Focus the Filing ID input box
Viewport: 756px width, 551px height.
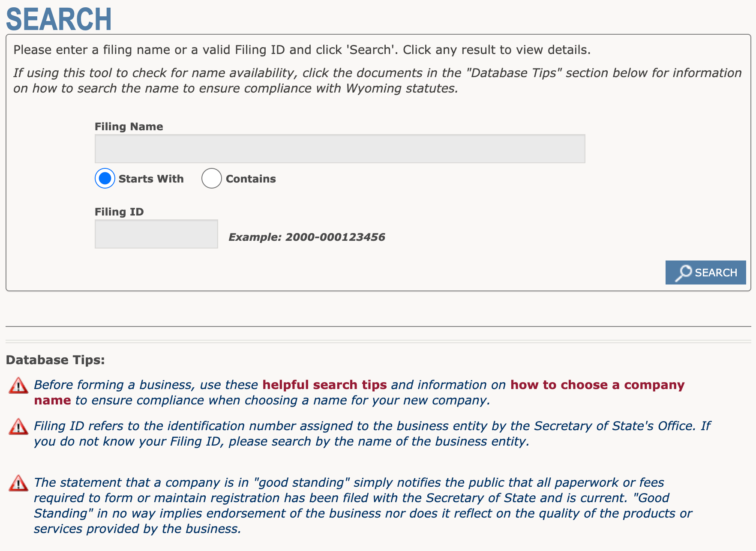pos(156,234)
